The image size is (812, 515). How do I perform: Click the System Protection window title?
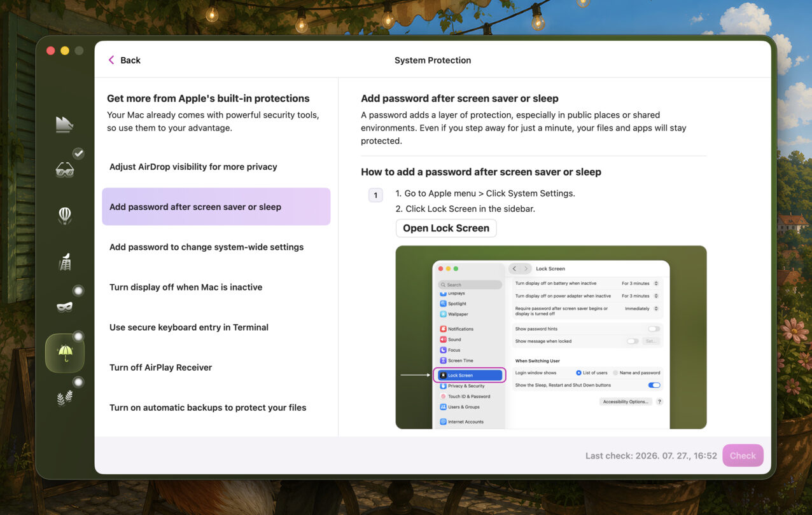(x=433, y=60)
